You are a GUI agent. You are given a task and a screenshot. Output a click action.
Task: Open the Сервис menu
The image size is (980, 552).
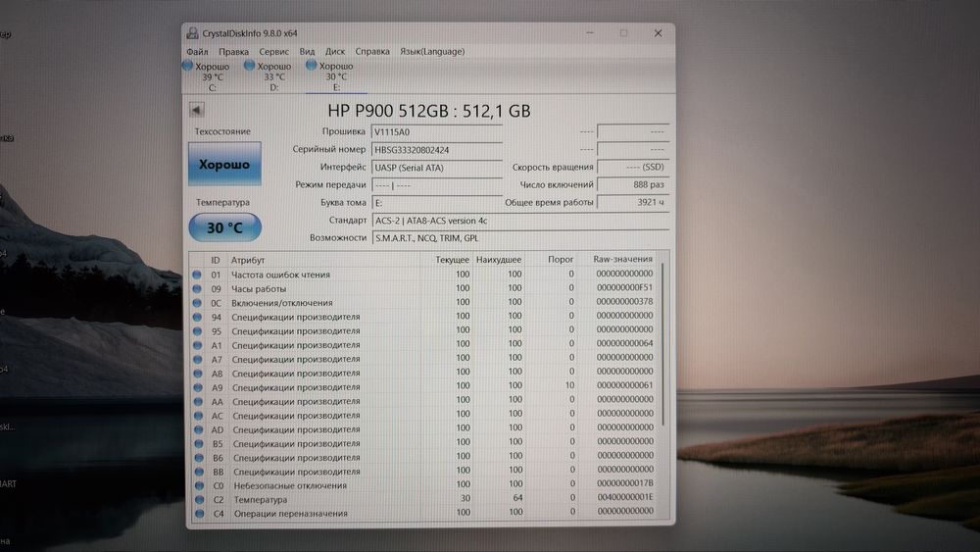(x=273, y=52)
